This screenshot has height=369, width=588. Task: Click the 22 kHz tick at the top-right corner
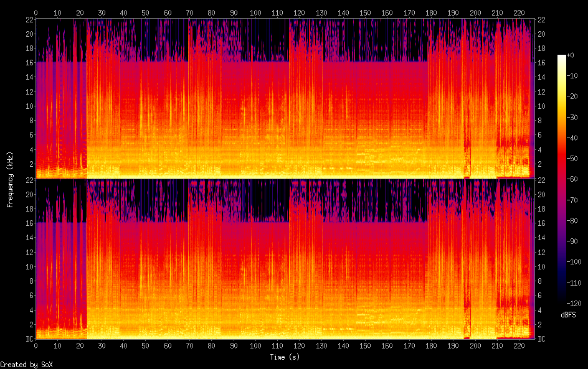pos(542,19)
